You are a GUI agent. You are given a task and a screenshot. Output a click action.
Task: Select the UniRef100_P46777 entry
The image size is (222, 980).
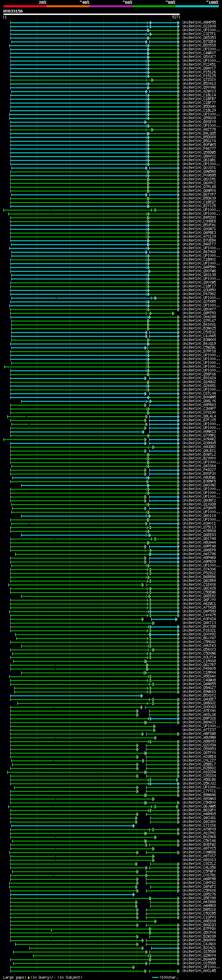click(x=199, y=148)
